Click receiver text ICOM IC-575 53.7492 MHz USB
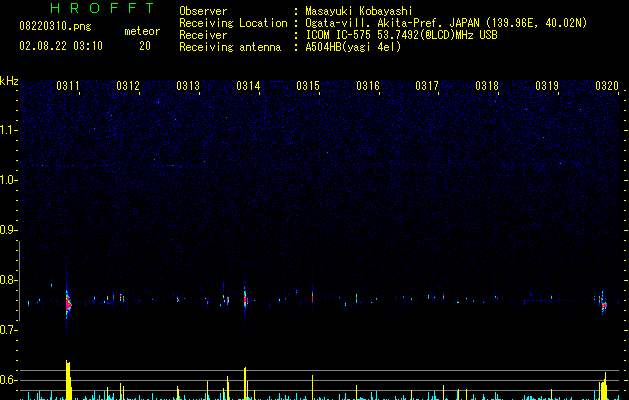The image size is (629, 400). coord(402,35)
